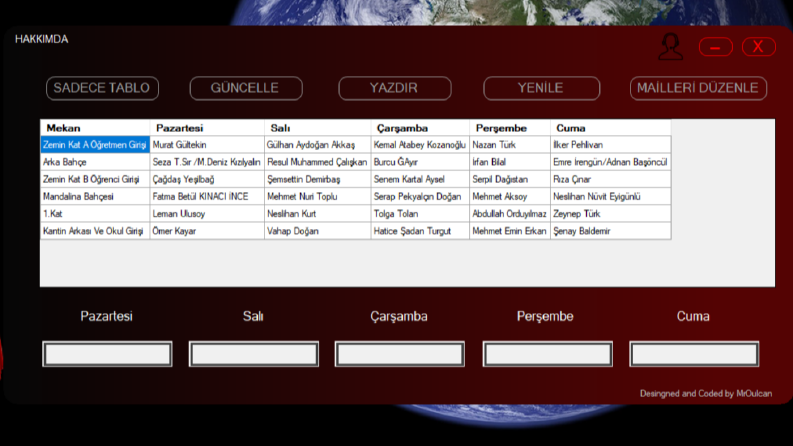Click the Çarşamba input field
Image resolution: width=793 pixels, height=446 pixels.
tap(400, 354)
